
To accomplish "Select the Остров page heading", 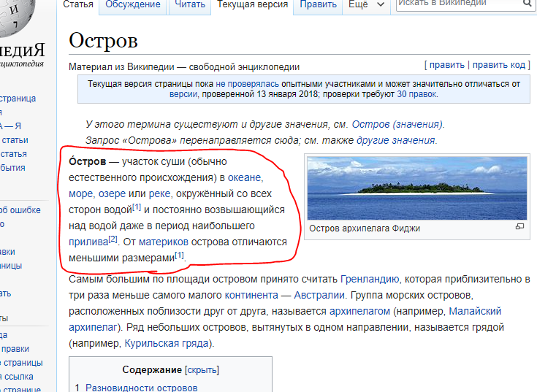I will 103,41.
